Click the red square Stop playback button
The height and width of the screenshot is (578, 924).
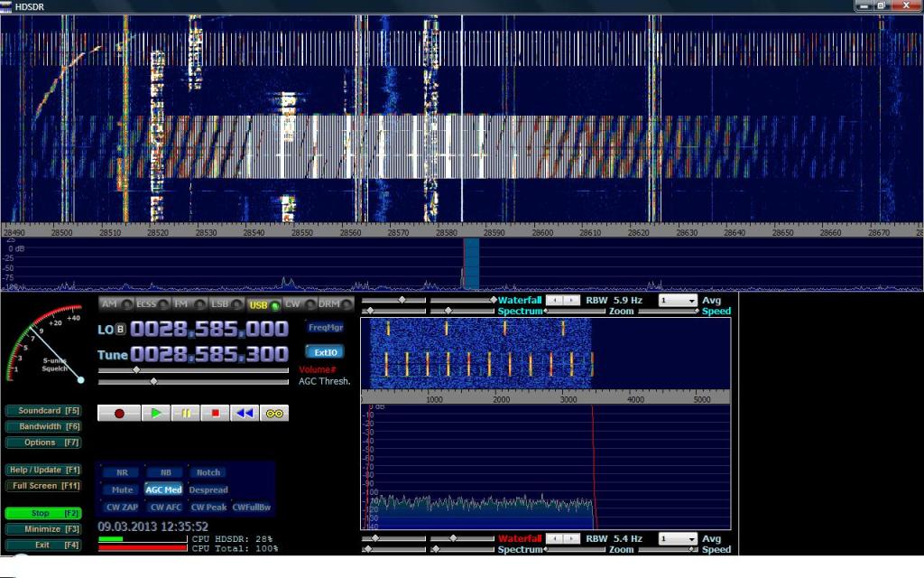[215, 413]
